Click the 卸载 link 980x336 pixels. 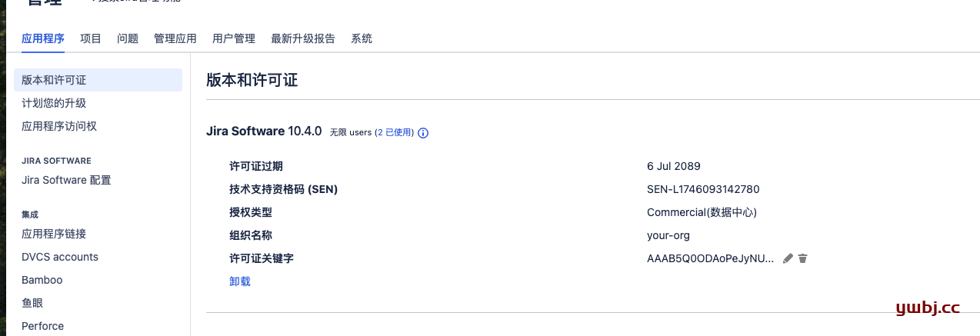coord(240,281)
